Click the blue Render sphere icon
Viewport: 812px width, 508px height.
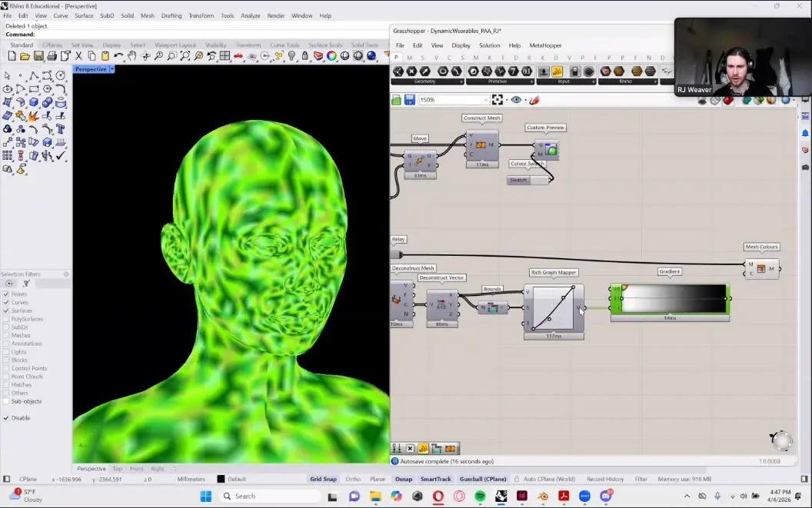click(x=371, y=56)
